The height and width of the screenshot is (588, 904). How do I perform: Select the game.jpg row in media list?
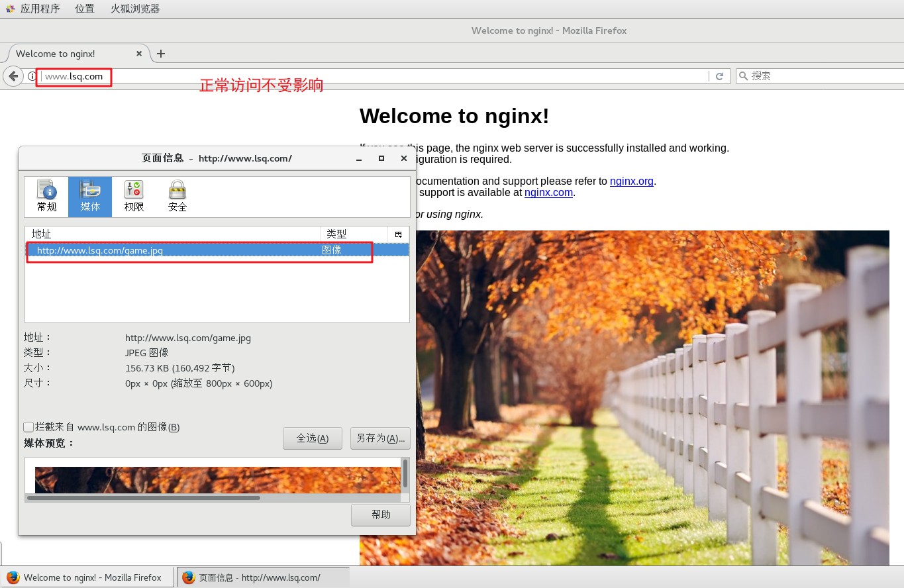217,250
